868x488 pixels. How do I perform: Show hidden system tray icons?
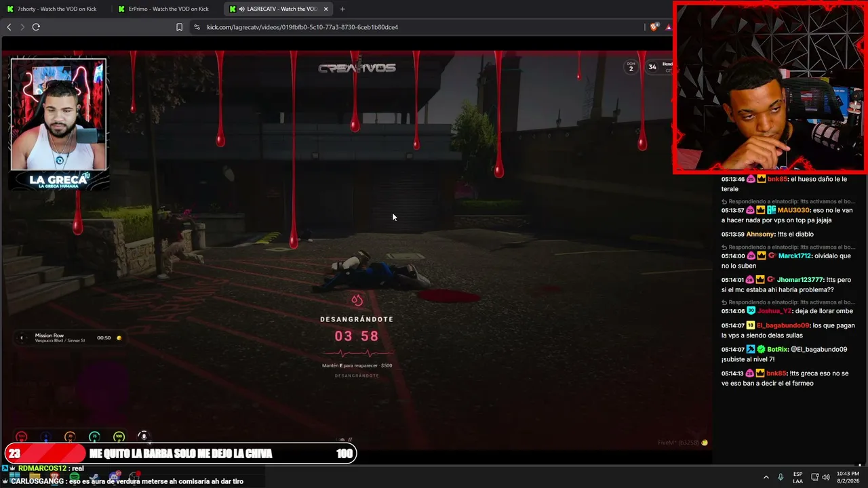pyautogui.click(x=766, y=477)
